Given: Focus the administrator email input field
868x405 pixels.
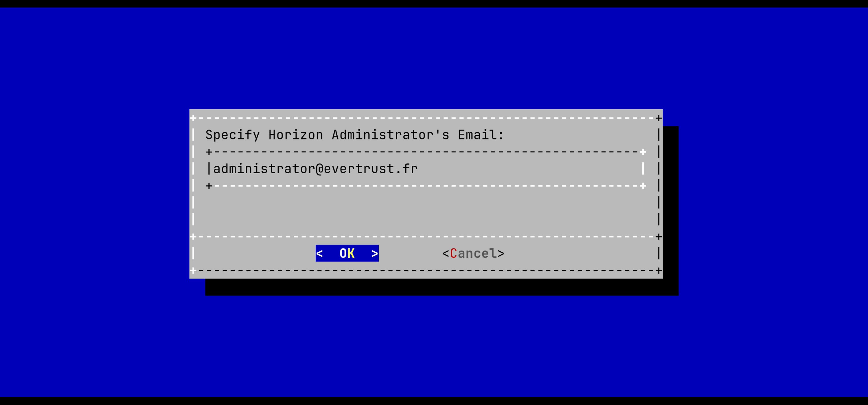Looking at the screenshot, I should coord(426,168).
